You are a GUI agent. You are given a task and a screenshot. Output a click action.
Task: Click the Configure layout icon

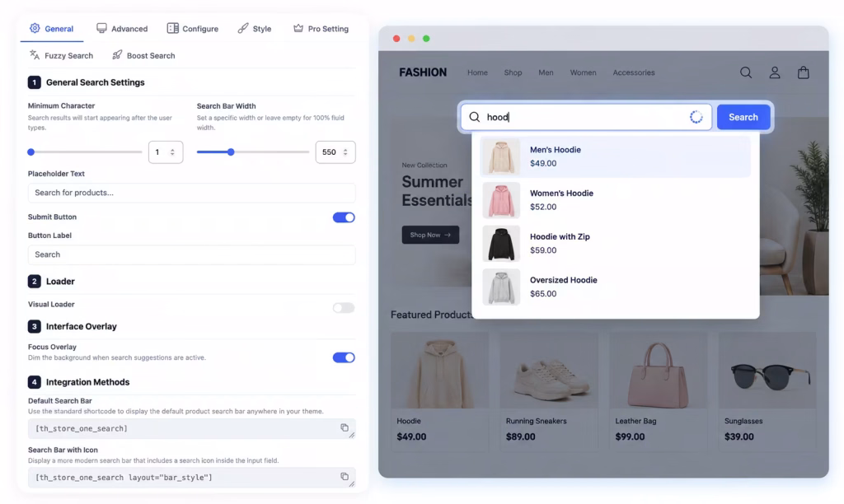[x=172, y=28]
